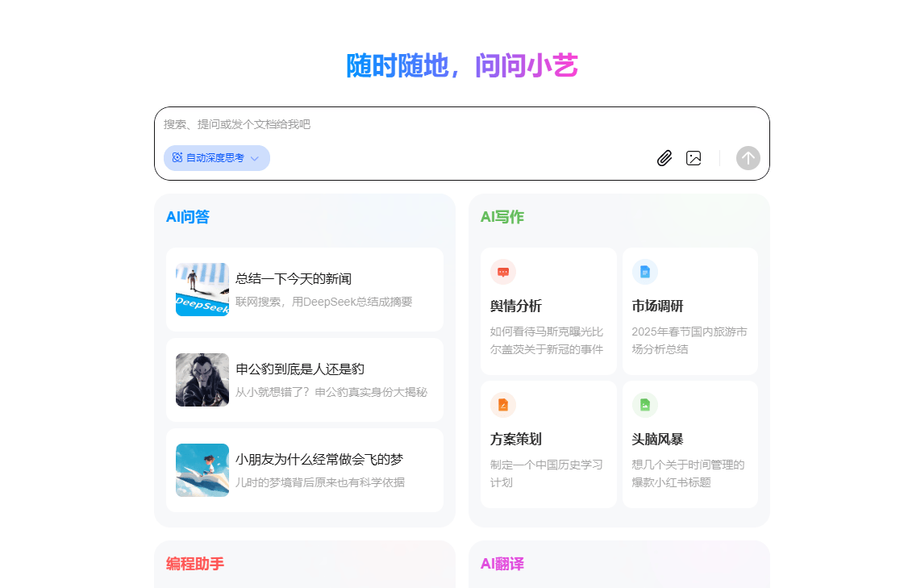904x588 pixels.
Task: Click the blue document icon above 市场调研
Action: pyautogui.click(x=644, y=272)
